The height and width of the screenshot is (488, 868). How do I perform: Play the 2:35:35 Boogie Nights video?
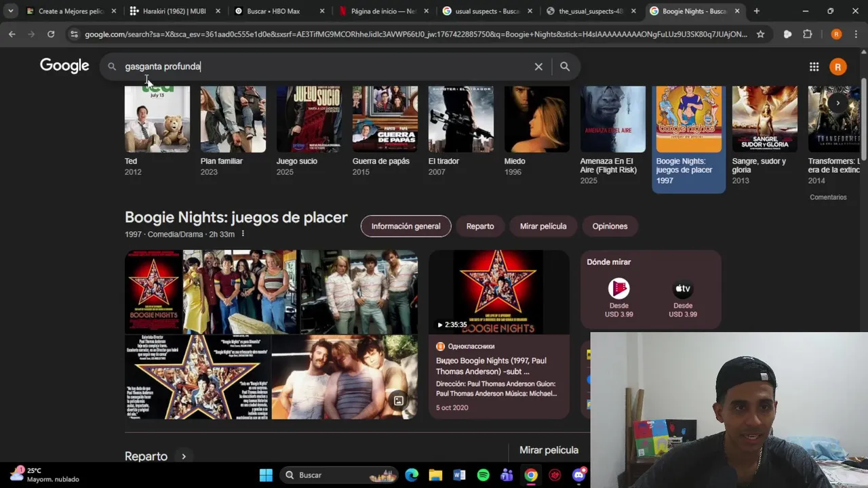click(498, 292)
